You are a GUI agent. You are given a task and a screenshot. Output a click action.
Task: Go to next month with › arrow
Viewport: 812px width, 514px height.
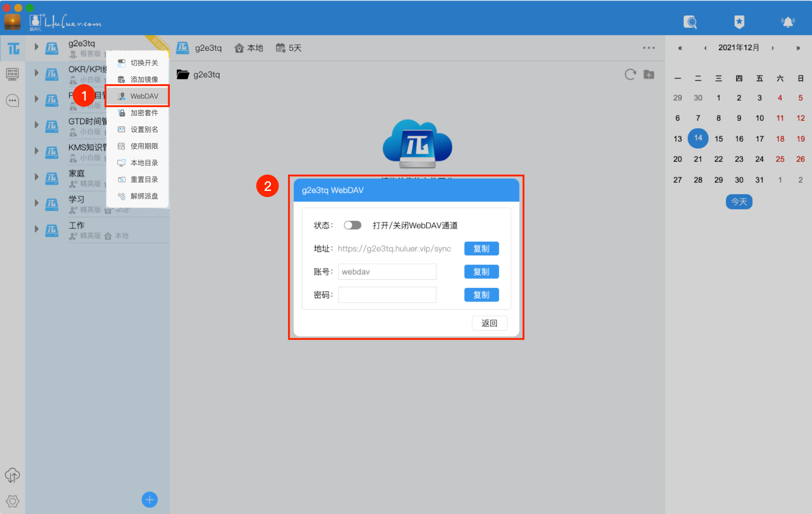click(773, 48)
